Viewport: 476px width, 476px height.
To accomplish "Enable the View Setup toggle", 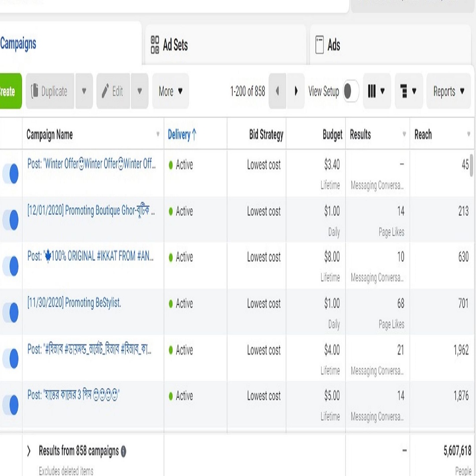I will click(x=351, y=91).
